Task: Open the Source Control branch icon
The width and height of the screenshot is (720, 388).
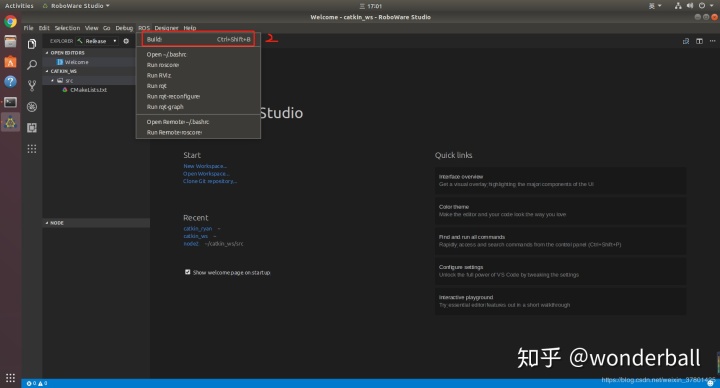Action: pos(32,85)
